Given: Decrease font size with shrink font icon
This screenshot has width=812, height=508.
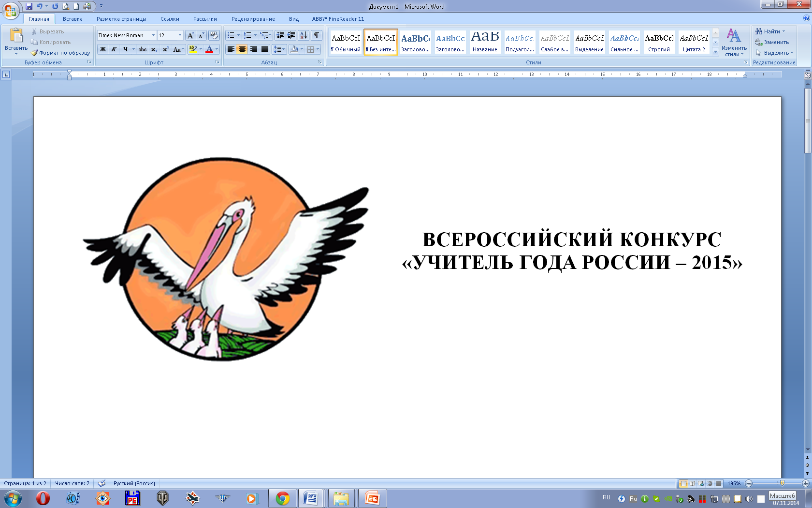Looking at the screenshot, I should tap(201, 35).
